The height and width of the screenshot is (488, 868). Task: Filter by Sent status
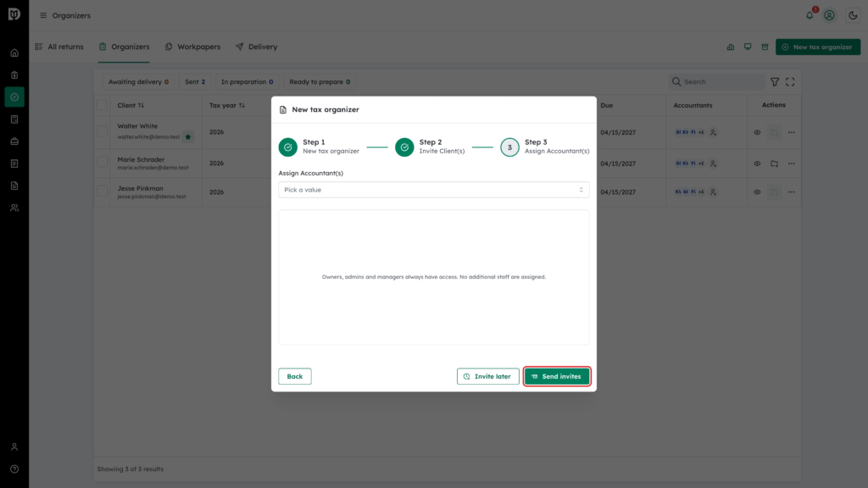coord(195,82)
